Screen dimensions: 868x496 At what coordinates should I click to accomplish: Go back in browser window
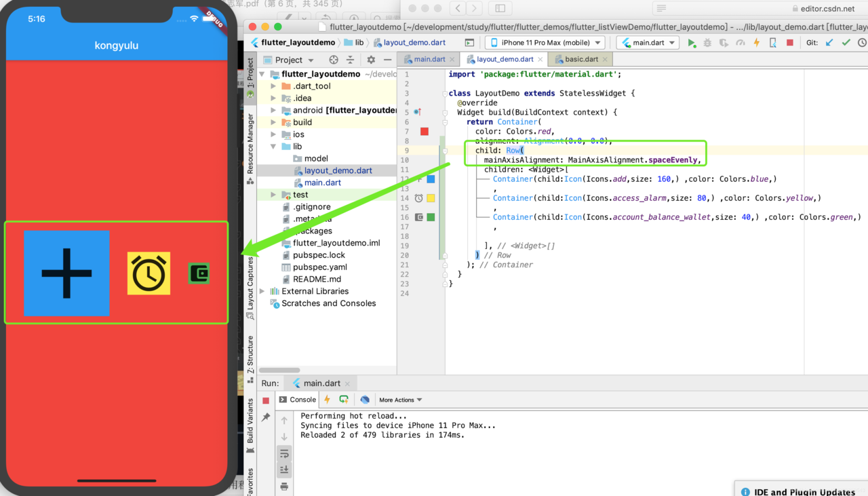tap(458, 8)
